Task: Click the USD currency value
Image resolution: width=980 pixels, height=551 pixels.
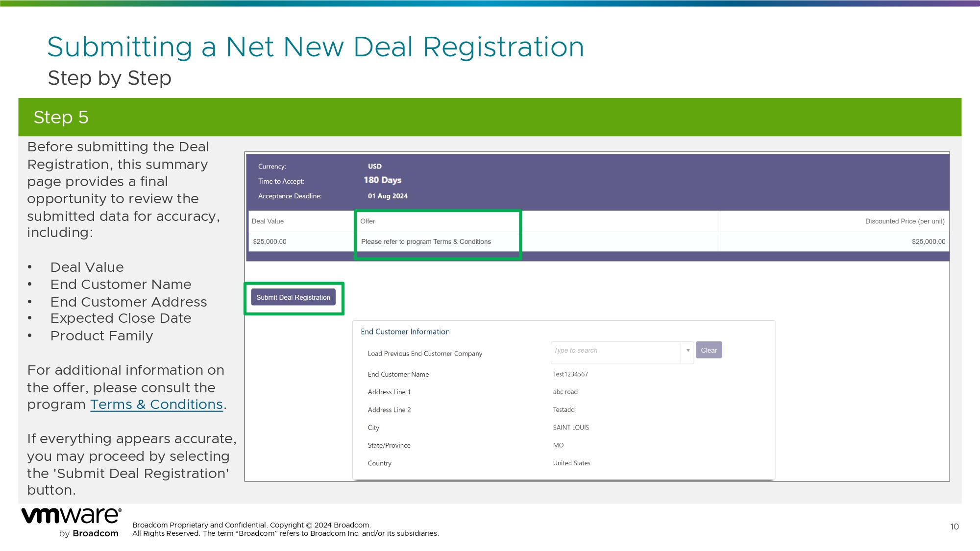Action: click(x=374, y=167)
